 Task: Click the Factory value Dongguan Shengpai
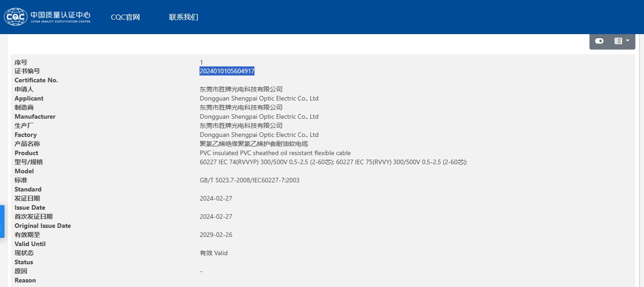click(x=259, y=135)
